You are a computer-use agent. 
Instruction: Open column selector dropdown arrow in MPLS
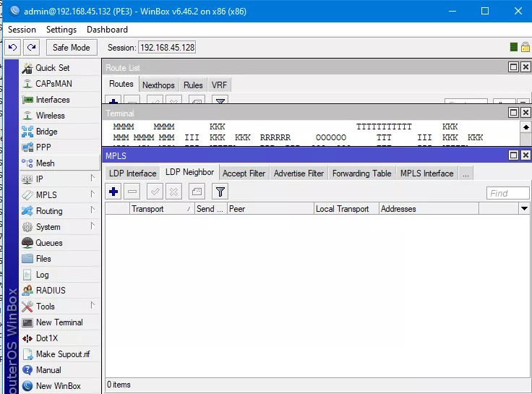coord(524,209)
